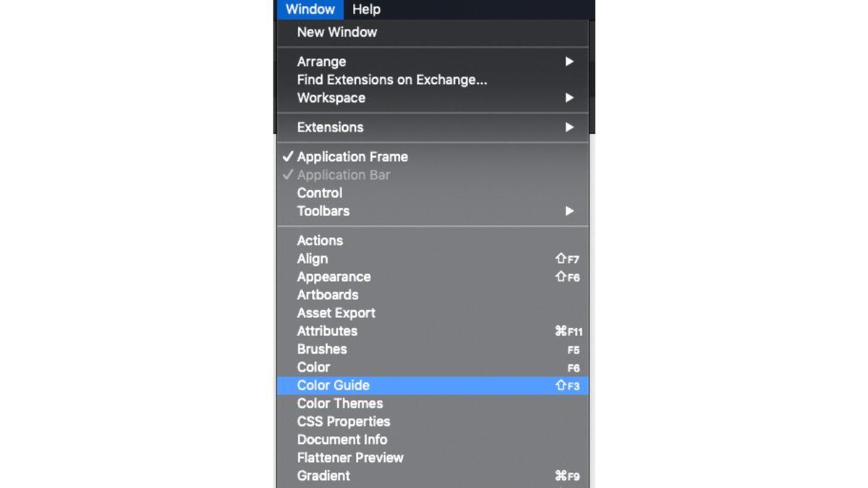
Task: Open the CSS Properties panel
Action: [344, 421]
